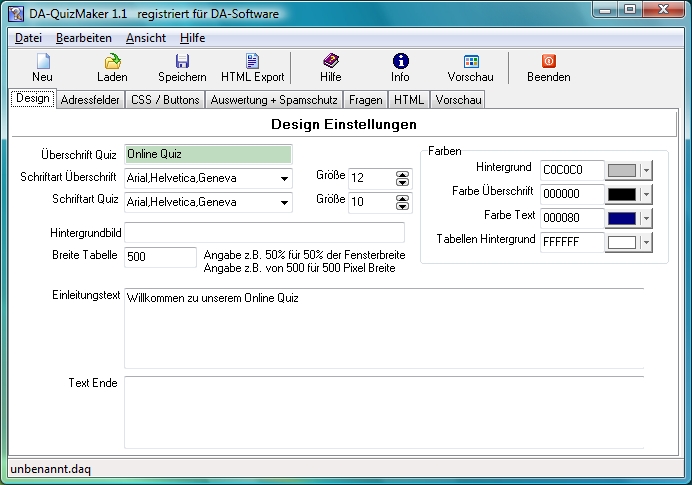692x485 pixels.
Task: Show the Info toolbar icon
Action: click(400, 62)
